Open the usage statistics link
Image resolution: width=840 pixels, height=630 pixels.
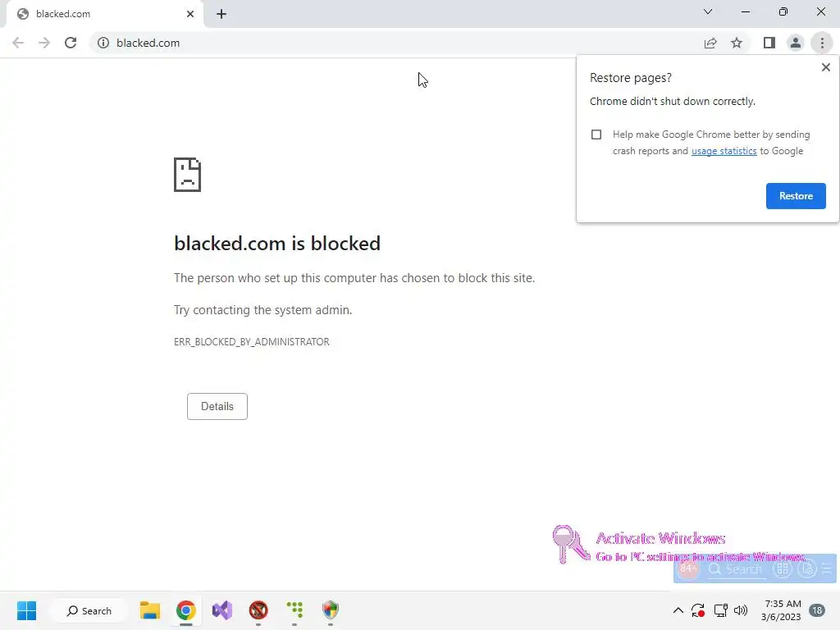coord(724,151)
